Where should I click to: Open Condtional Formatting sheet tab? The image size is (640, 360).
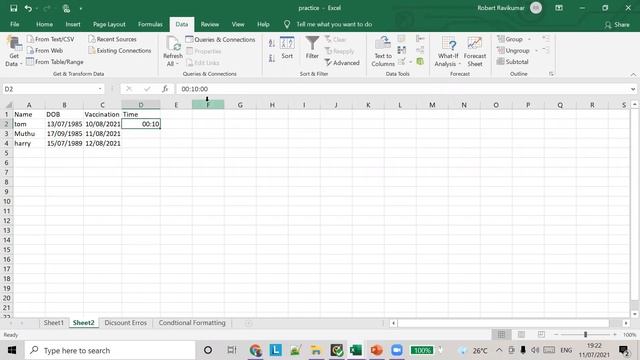point(192,323)
